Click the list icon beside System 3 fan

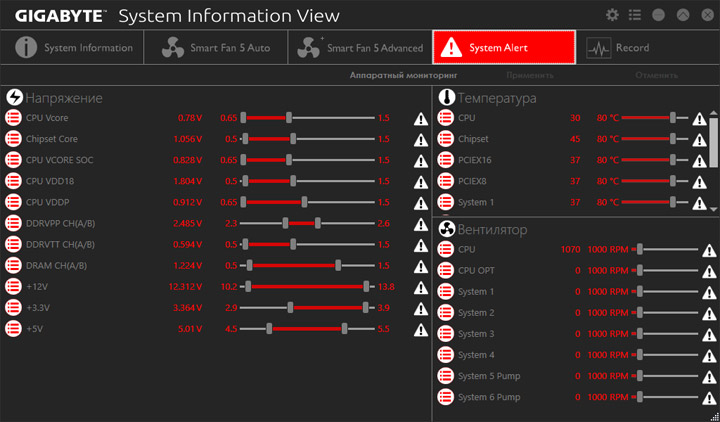pos(445,334)
